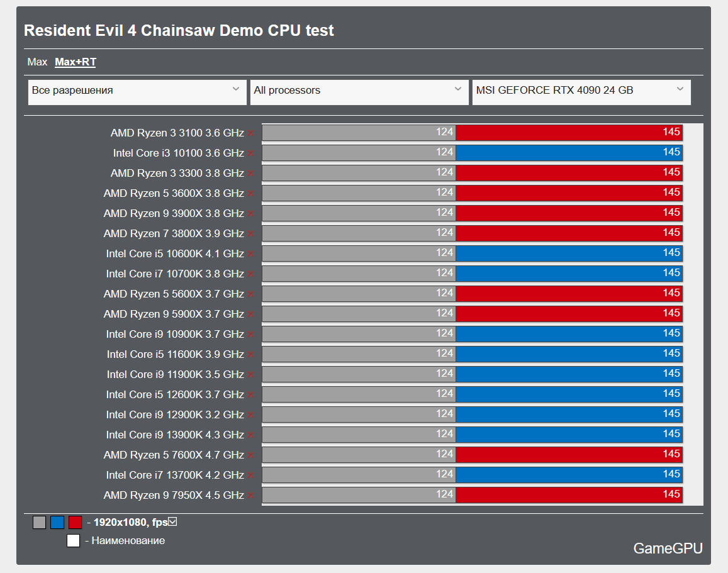Remove AMD Ryzen 9 5900X row with red X
The height and width of the screenshot is (573, 728).
250,314
